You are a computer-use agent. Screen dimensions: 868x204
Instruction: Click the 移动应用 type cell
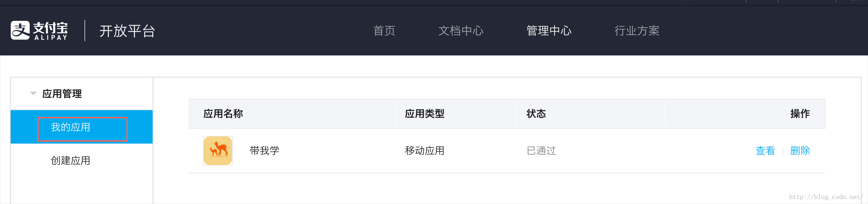(424, 151)
